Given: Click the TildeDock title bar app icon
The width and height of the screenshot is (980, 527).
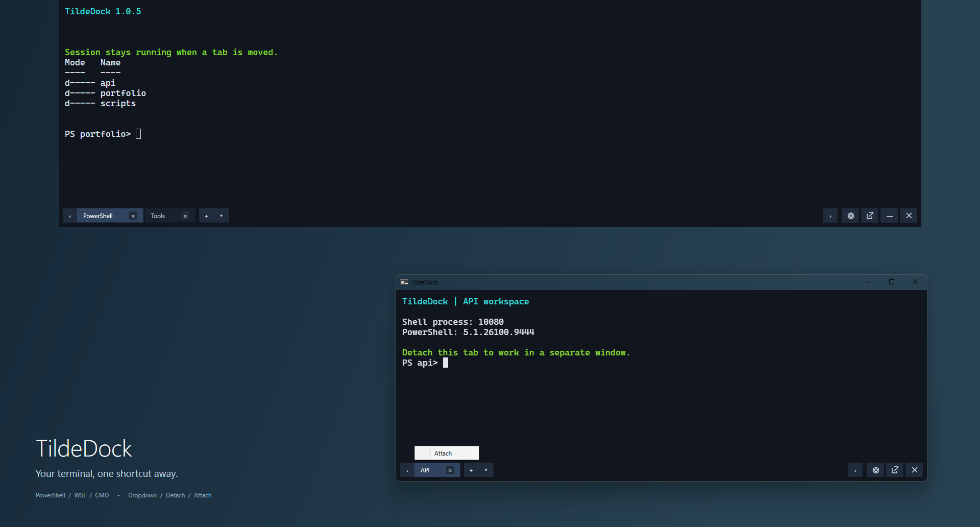Looking at the screenshot, I should [404, 282].
